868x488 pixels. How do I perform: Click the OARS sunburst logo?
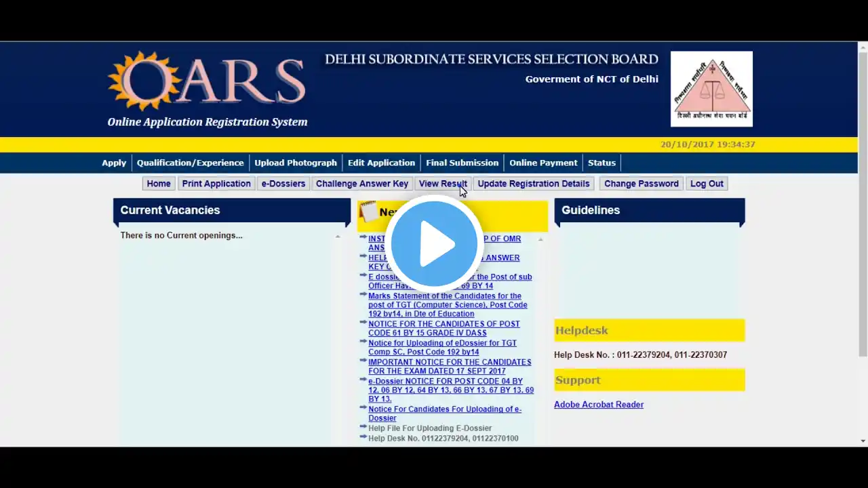tap(207, 81)
